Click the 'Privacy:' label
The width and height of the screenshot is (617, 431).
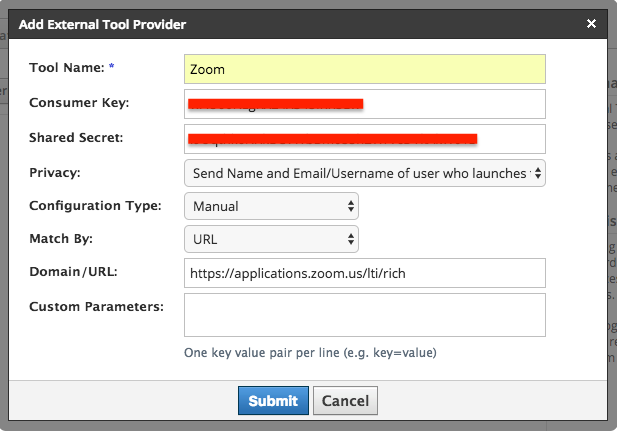click(55, 173)
